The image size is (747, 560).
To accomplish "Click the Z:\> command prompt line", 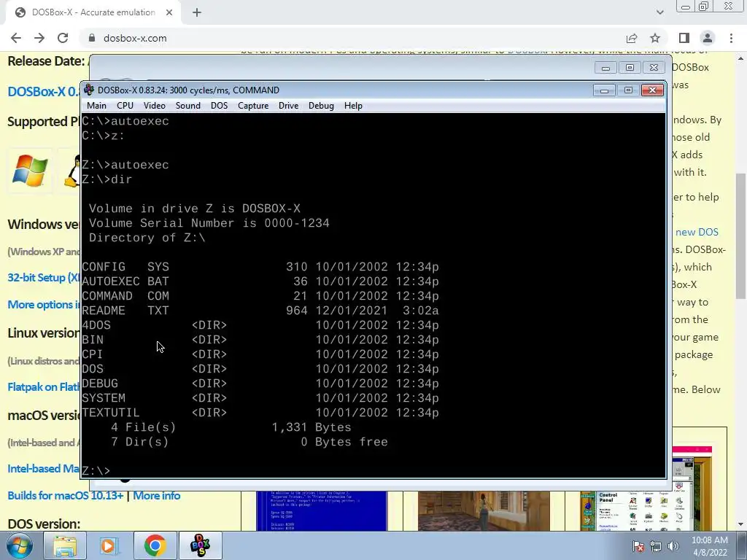I will pos(96,471).
